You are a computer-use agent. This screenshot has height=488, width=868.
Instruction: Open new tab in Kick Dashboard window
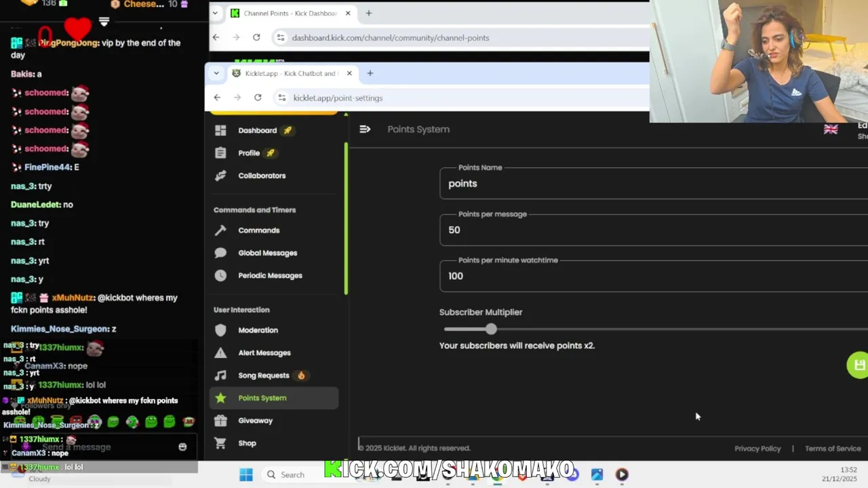[369, 13]
